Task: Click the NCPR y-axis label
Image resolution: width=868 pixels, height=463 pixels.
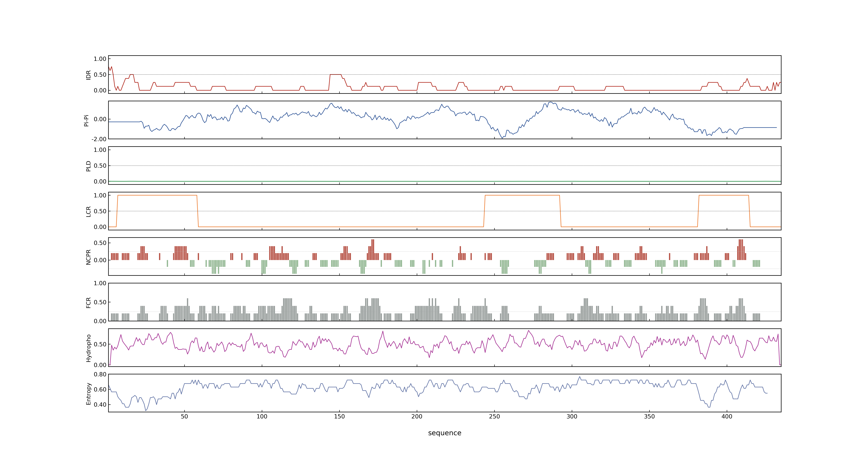Action: click(x=89, y=257)
